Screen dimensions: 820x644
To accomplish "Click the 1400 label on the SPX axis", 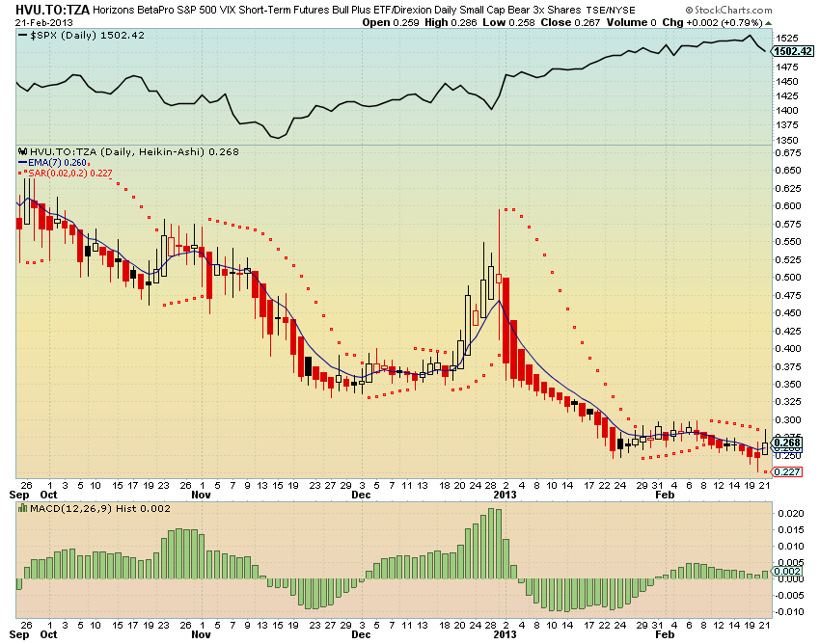I will (787, 110).
